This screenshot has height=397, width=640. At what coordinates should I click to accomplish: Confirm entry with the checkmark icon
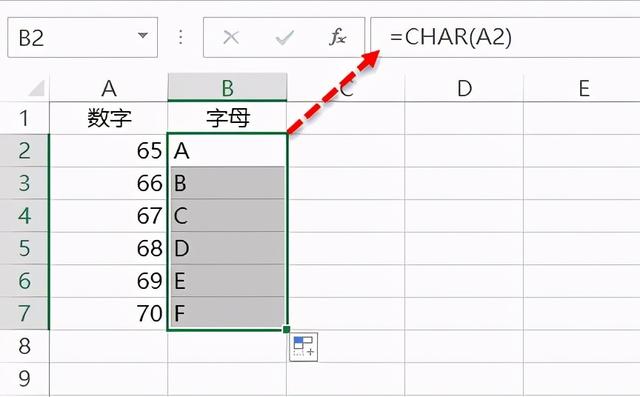[x=284, y=38]
